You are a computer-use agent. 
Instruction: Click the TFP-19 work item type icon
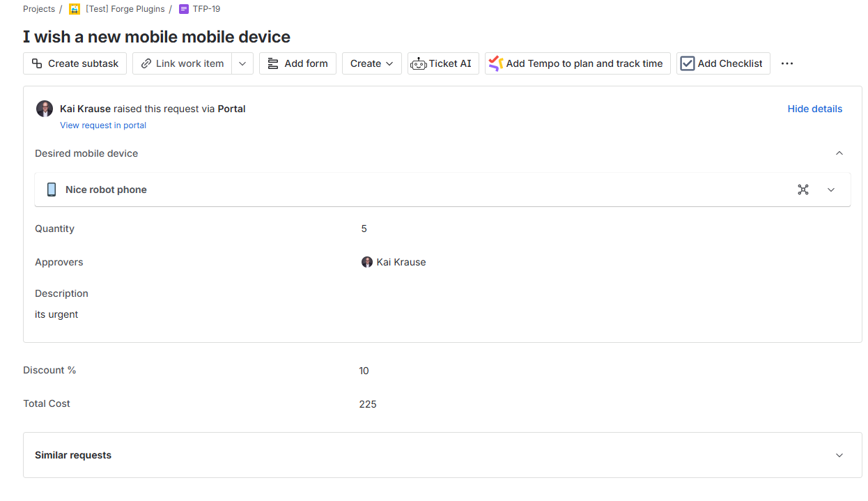184,9
